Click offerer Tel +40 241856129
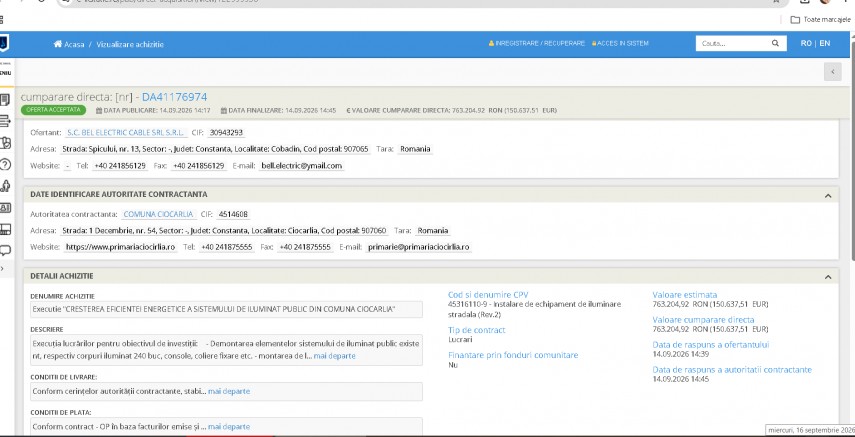Screen dimensions: 855x437 coord(119,166)
